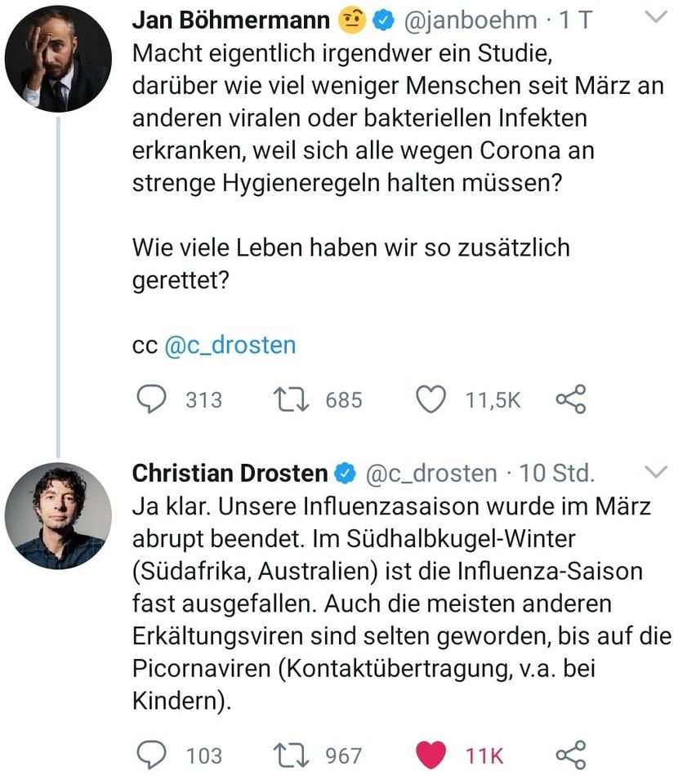Image resolution: width=678 pixels, height=784 pixels.
Task: Like Jan Böhmermann's tweet
Action: (430, 399)
